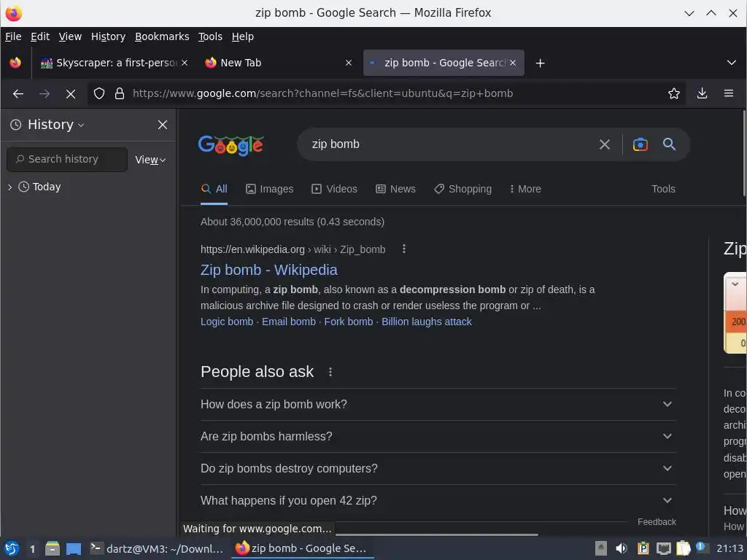This screenshot has height=560, width=747.
Task: Open tracking protection shield icon
Action: pos(99,93)
